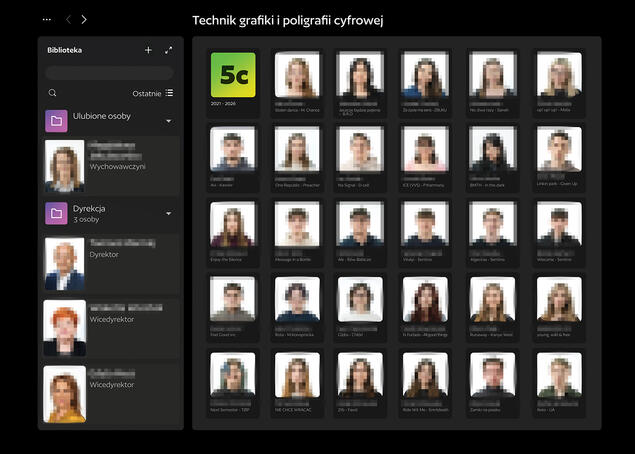This screenshot has width=635, height=454.
Task: Open the three-dot more options menu
Action: (47, 19)
